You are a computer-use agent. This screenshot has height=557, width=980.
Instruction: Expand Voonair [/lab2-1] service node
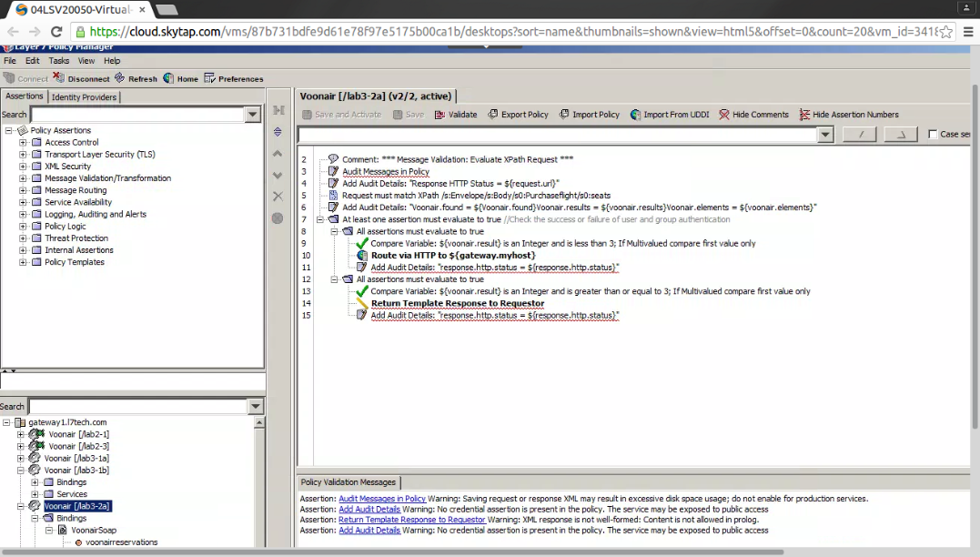coord(21,434)
